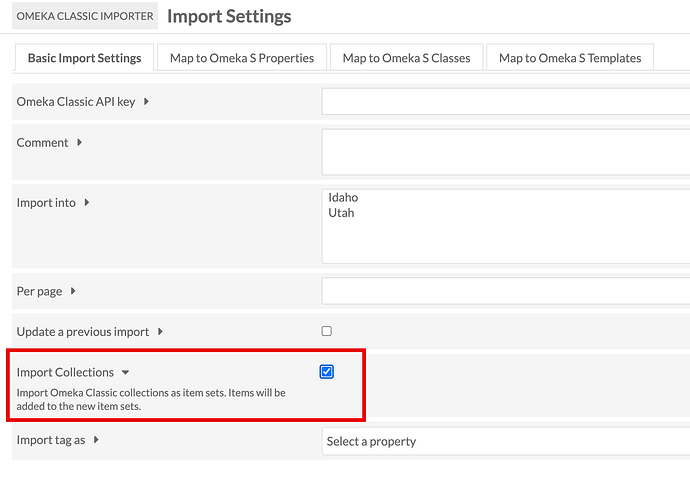Expand Update a previous import description arrow
Image resolution: width=690 pixels, height=487 pixels.
160,331
